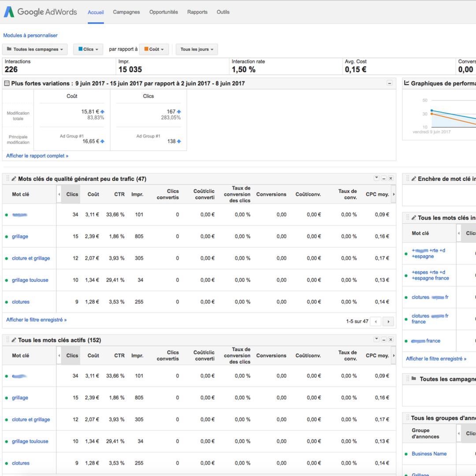Open the Toutes les campagnes dropdown
The image size is (476, 476).
coord(35,49)
